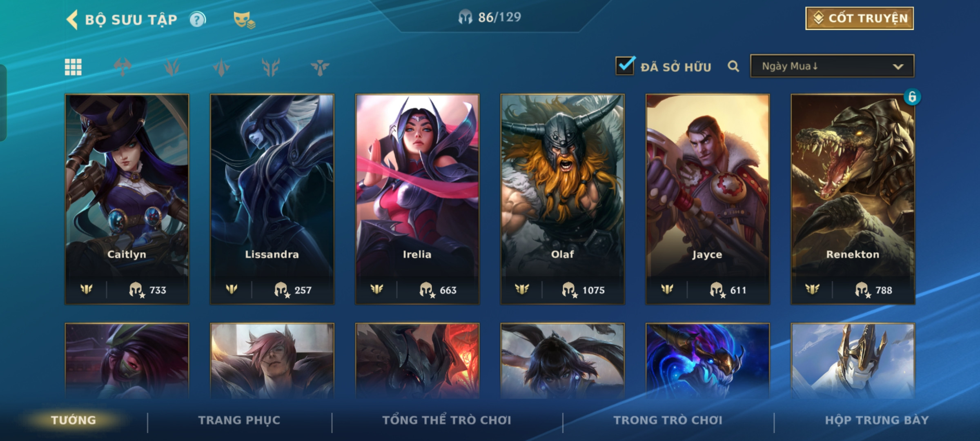This screenshot has width=980, height=441.
Task: Toggle the second role filter icon
Action: click(x=172, y=67)
